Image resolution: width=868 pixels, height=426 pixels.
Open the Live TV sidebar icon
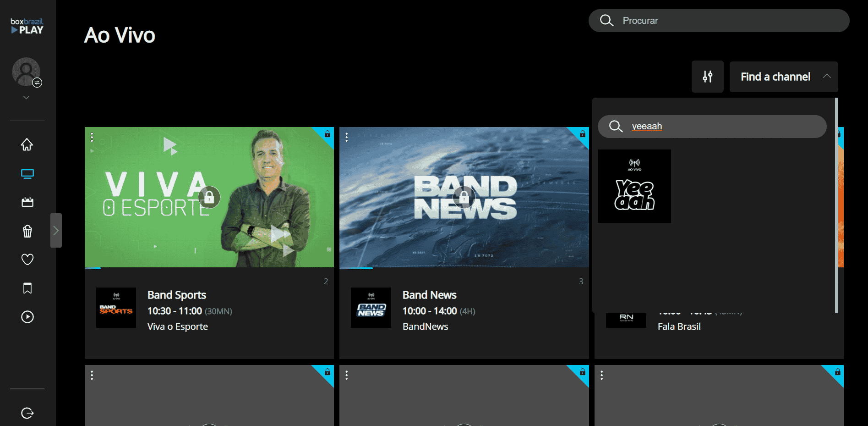pos(27,174)
